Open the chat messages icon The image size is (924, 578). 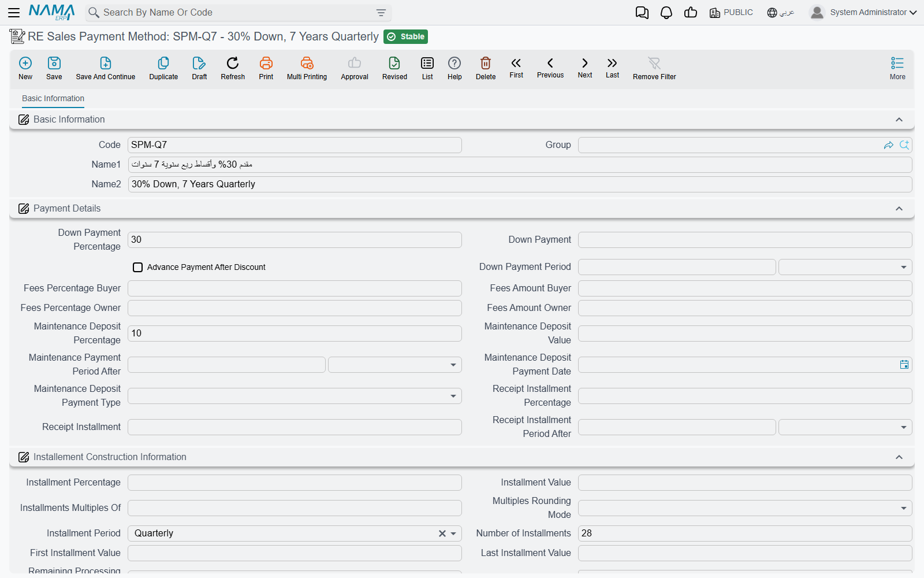642,12
